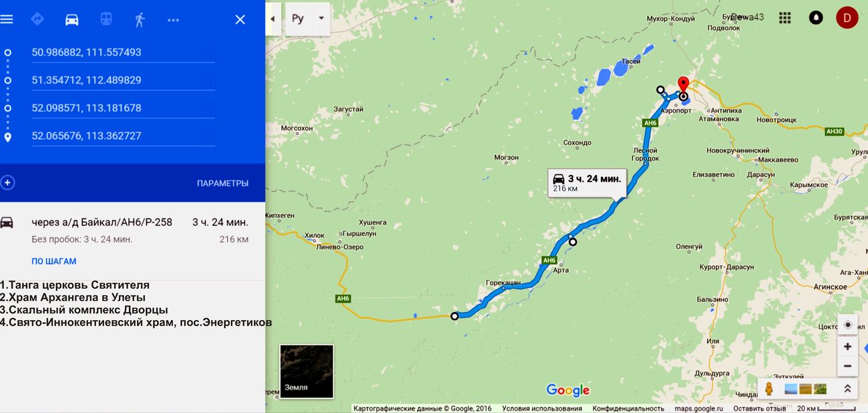868x413 pixels.
Task: Open ПАРАМЕТРЫ route options
Action: click(x=222, y=183)
